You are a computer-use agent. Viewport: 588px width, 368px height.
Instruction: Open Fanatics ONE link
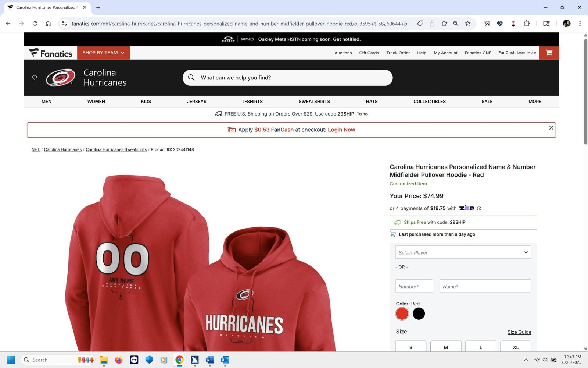click(478, 53)
